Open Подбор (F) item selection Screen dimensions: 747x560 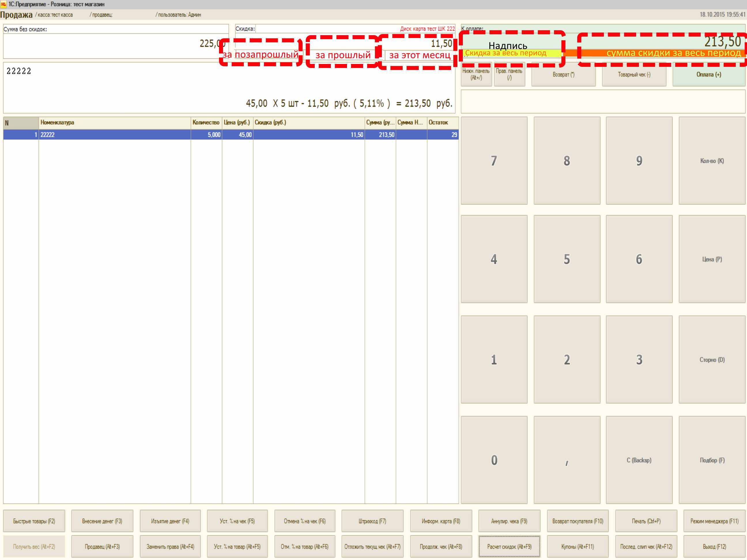712,460
